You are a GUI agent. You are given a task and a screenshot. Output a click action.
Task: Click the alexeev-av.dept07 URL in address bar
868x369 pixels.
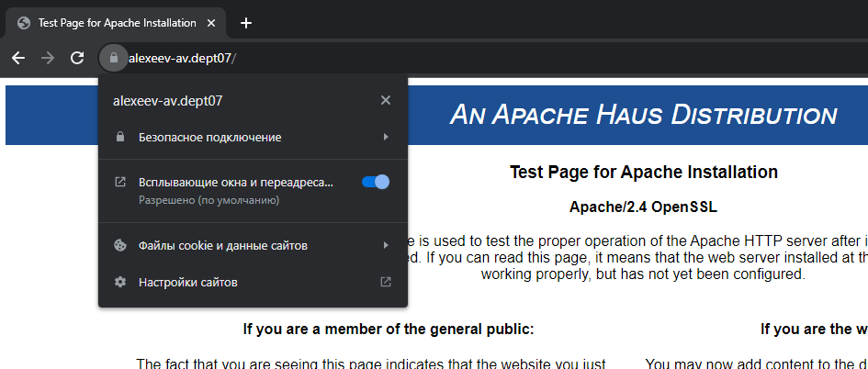[x=182, y=58]
